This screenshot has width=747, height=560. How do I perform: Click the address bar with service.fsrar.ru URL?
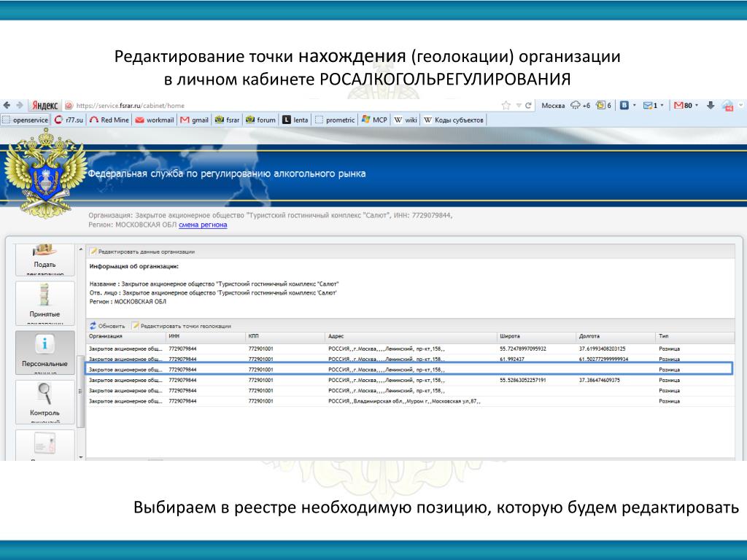281,105
